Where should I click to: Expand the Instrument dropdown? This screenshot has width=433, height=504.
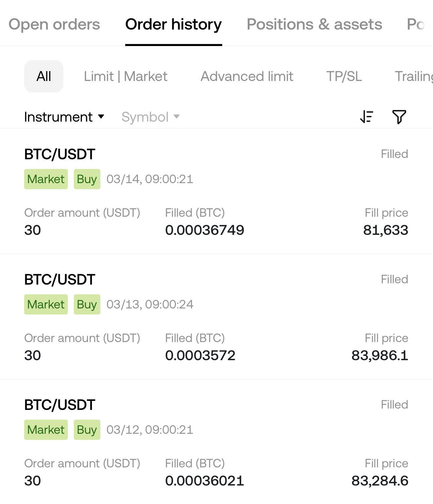tap(64, 117)
